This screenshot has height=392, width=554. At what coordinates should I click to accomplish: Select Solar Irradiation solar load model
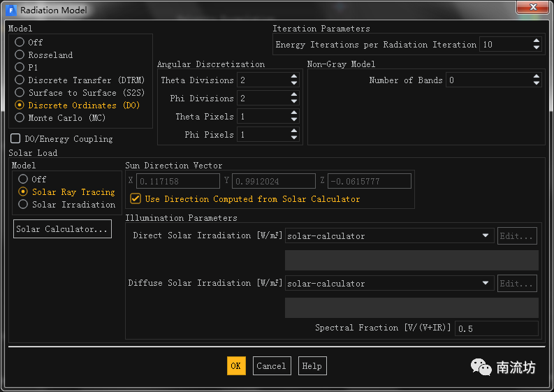(24, 205)
